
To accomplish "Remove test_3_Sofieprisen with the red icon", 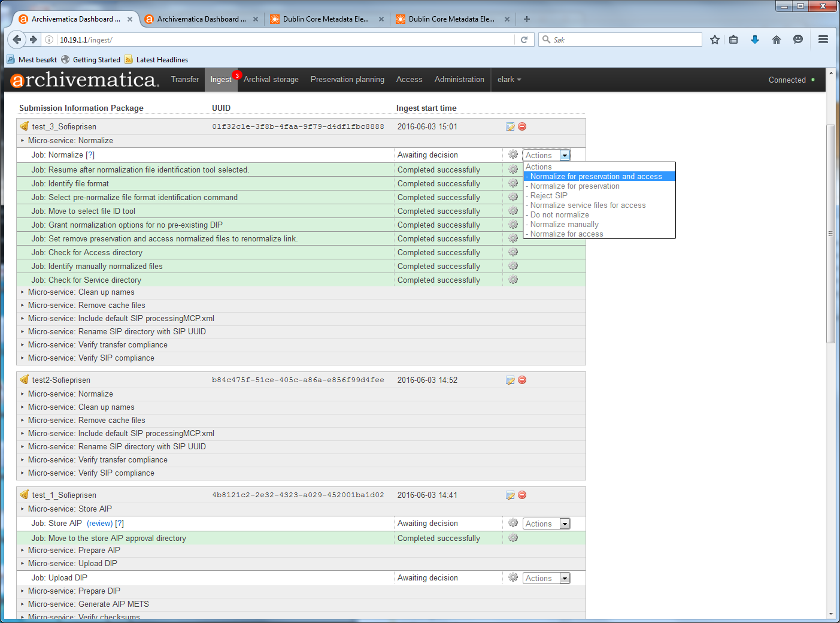I will coord(522,126).
